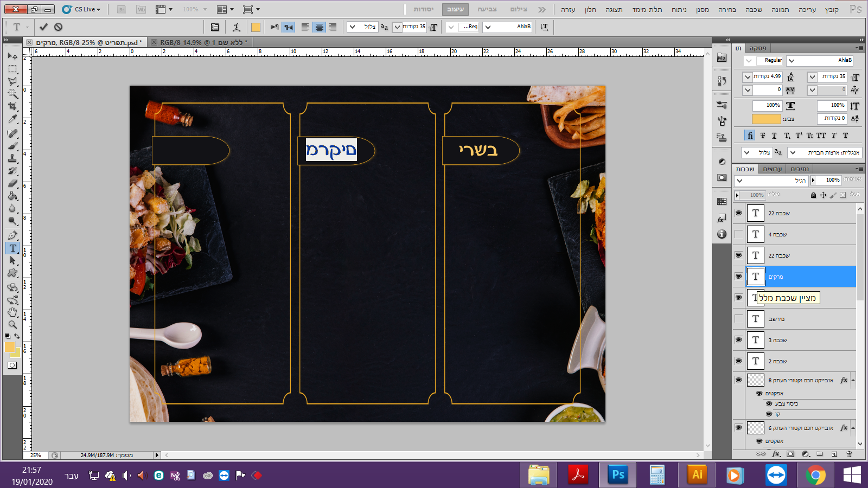
Task: Click the text color swatch in options bar
Action: (256, 27)
